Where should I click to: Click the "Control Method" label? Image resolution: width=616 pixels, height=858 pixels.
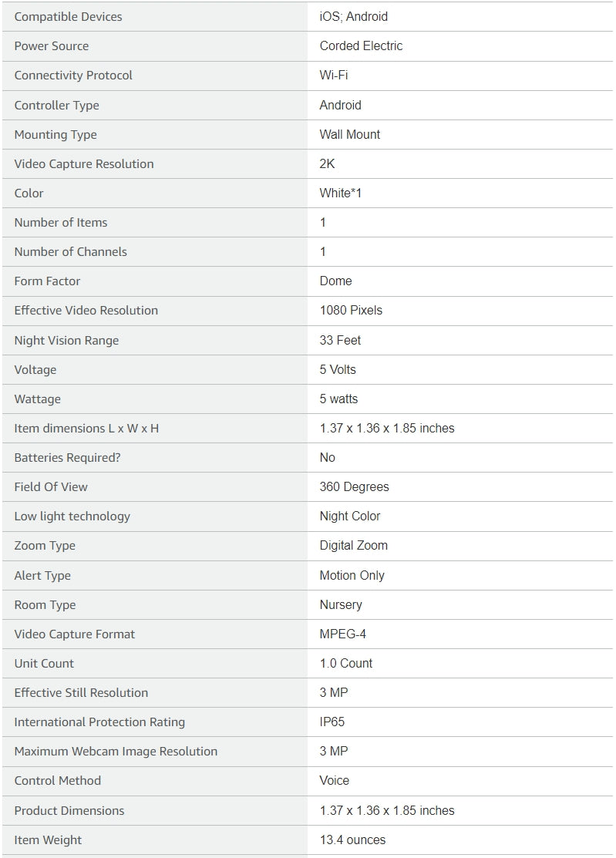58,780
